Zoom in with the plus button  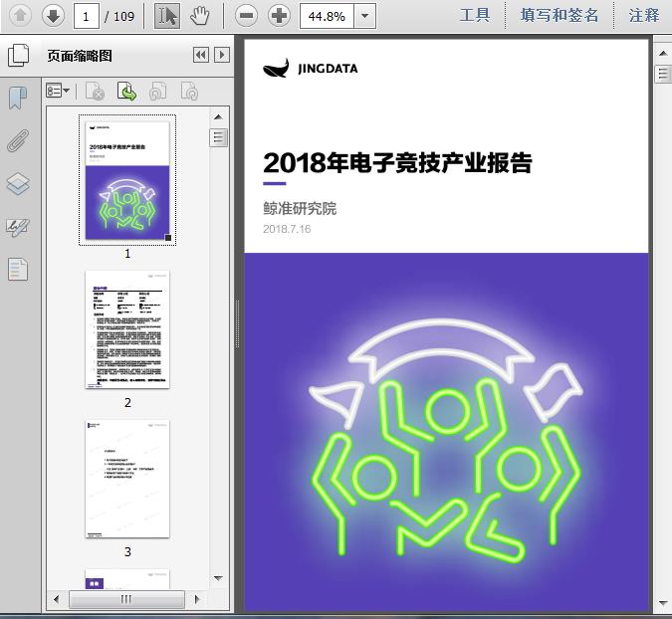pyautogui.click(x=280, y=16)
